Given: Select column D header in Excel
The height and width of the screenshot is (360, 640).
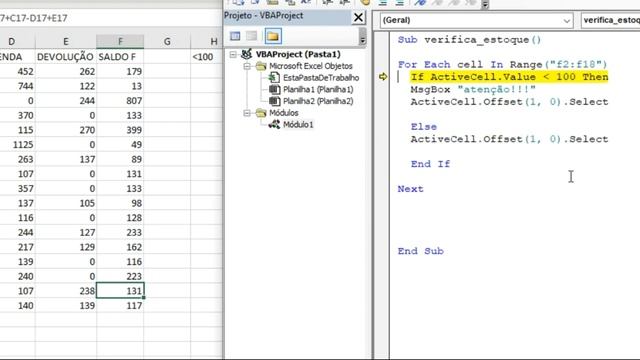Looking at the screenshot, I should pos(17,41).
